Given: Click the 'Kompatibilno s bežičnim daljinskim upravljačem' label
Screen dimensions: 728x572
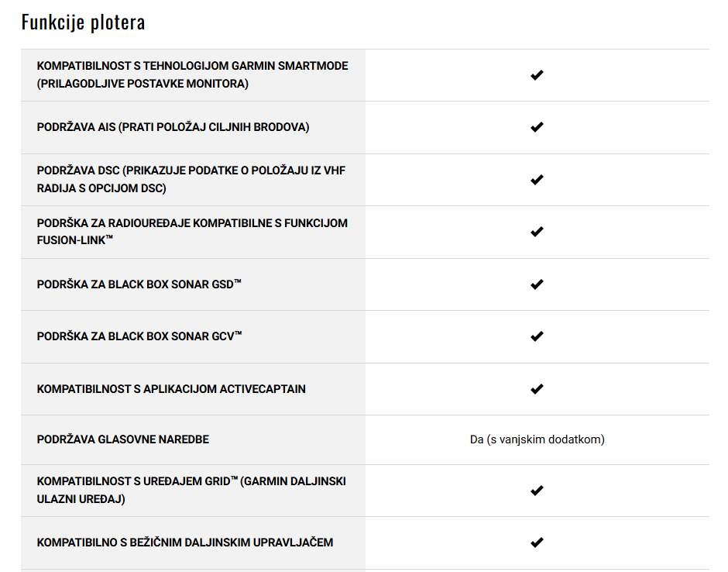Looking at the screenshot, I should tap(185, 543).
